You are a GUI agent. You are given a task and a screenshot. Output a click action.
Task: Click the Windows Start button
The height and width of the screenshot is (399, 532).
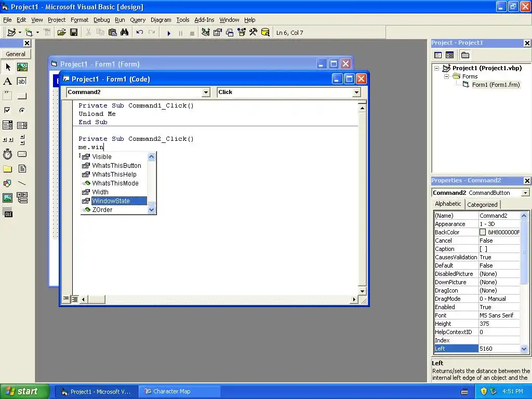pyautogui.click(x=24, y=392)
